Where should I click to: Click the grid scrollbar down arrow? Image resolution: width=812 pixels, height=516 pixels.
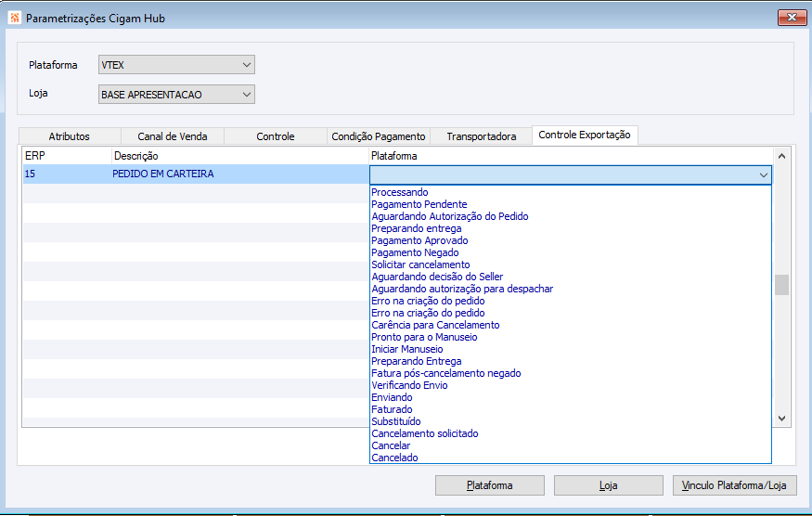pos(782,418)
